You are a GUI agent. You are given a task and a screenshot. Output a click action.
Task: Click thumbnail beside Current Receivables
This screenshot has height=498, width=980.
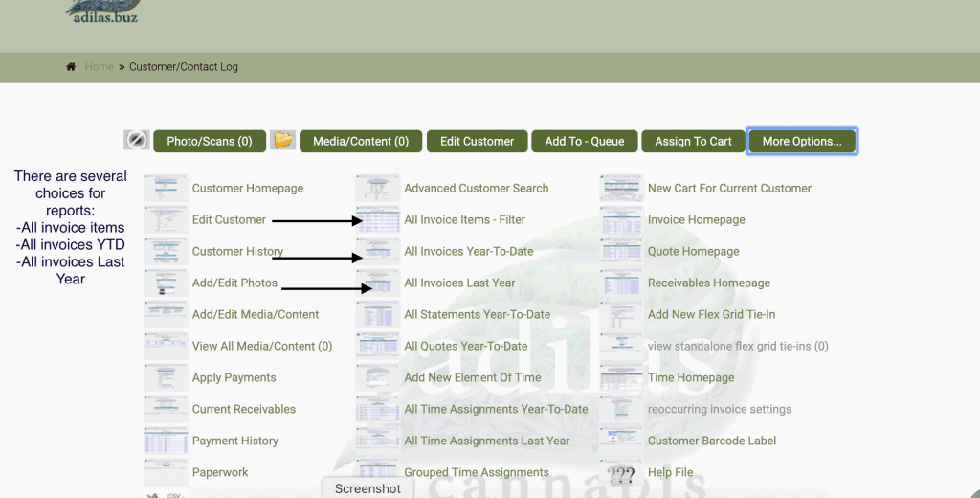tap(166, 409)
